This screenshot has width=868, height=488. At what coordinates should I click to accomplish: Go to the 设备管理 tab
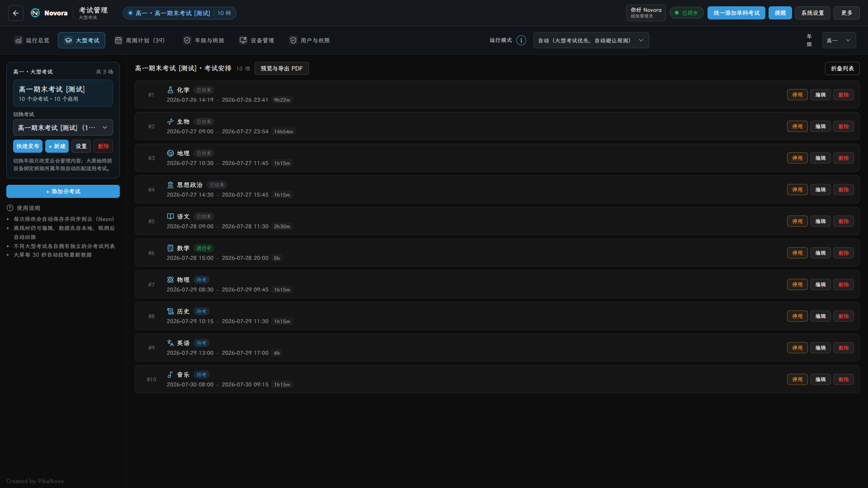[x=257, y=40]
